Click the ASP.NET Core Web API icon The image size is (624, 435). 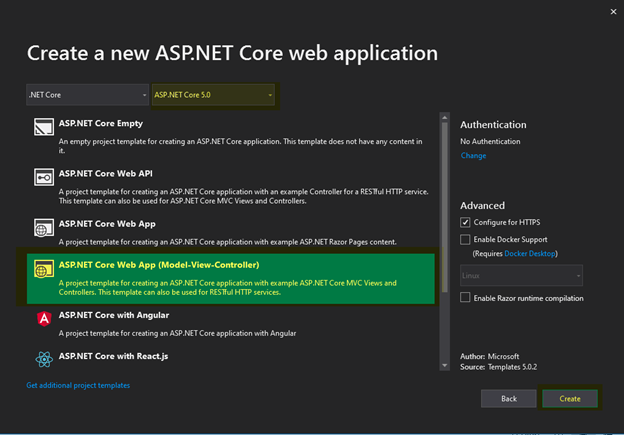click(43, 177)
